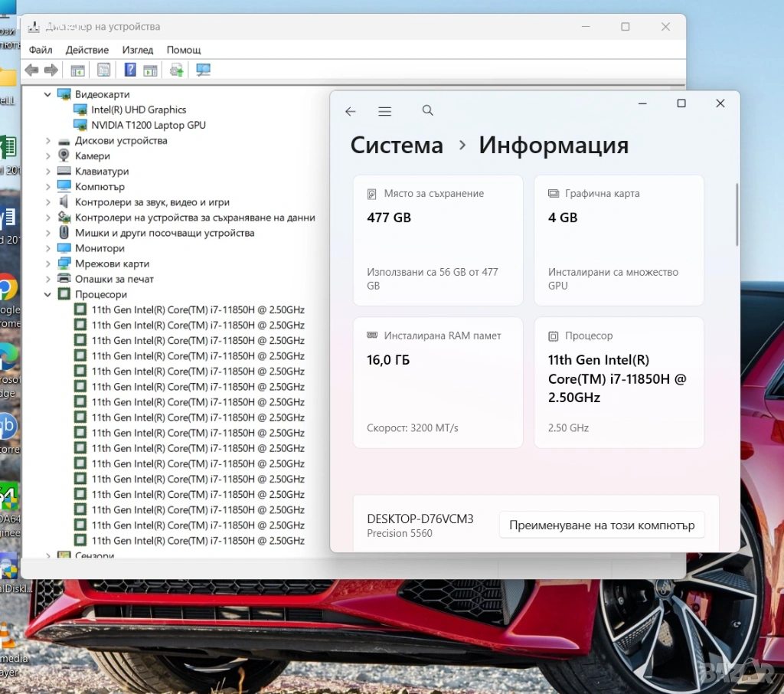This screenshot has height=694, width=784.
Task: Expand the Дискови устройства node
Action: click(47, 141)
